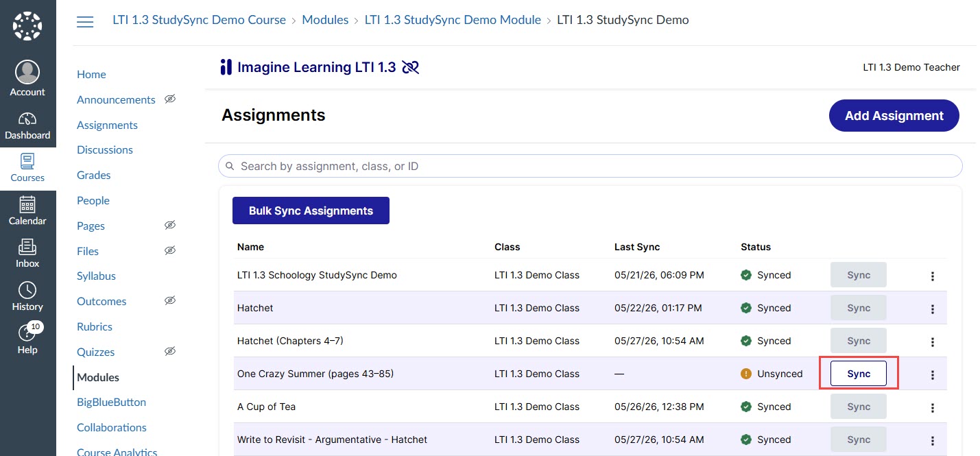Open LTI 1.3 StudySync Demo Course breadcrumb
This screenshot has height=456, width=980.
pos(199,20)
